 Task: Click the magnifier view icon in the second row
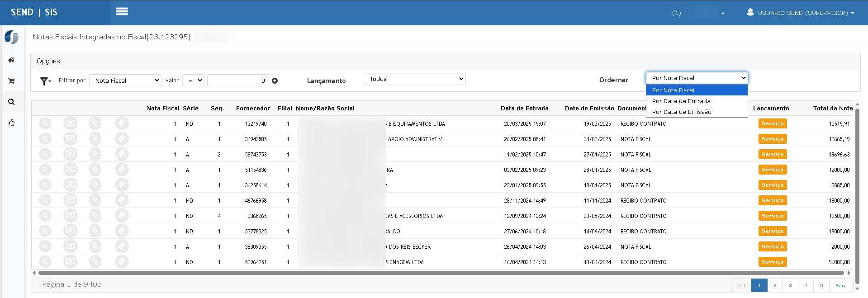45,139
